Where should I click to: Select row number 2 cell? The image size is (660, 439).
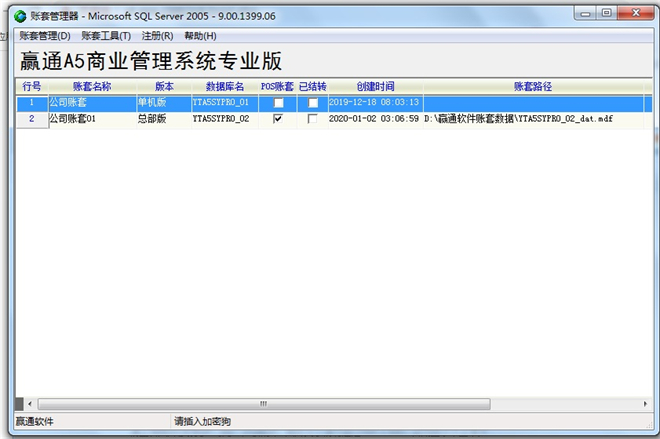32,119
